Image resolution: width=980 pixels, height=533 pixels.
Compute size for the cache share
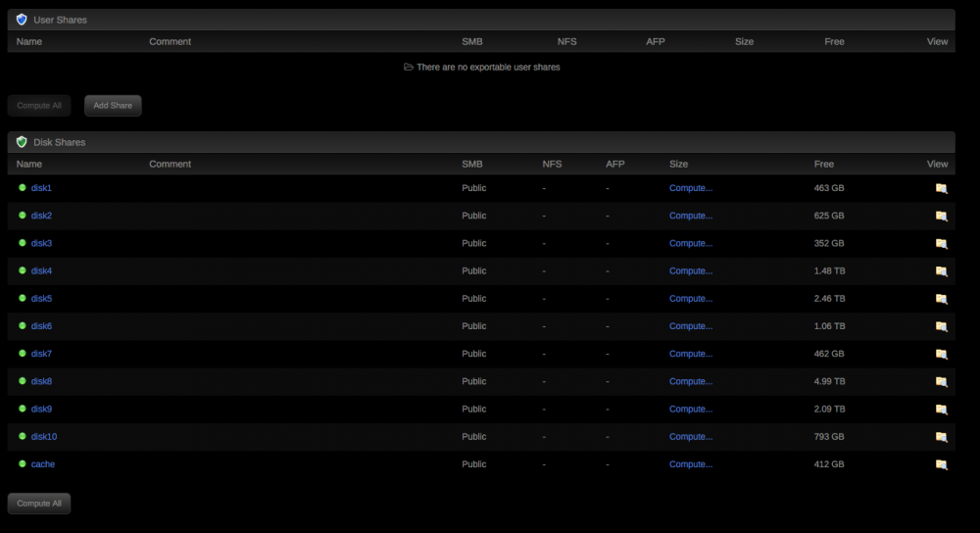pyautogui.click(x=691, y=463)
